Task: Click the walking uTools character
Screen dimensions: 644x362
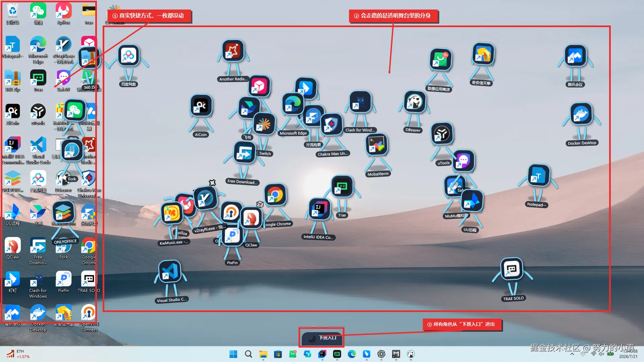Action: click(x=442, y=134)
